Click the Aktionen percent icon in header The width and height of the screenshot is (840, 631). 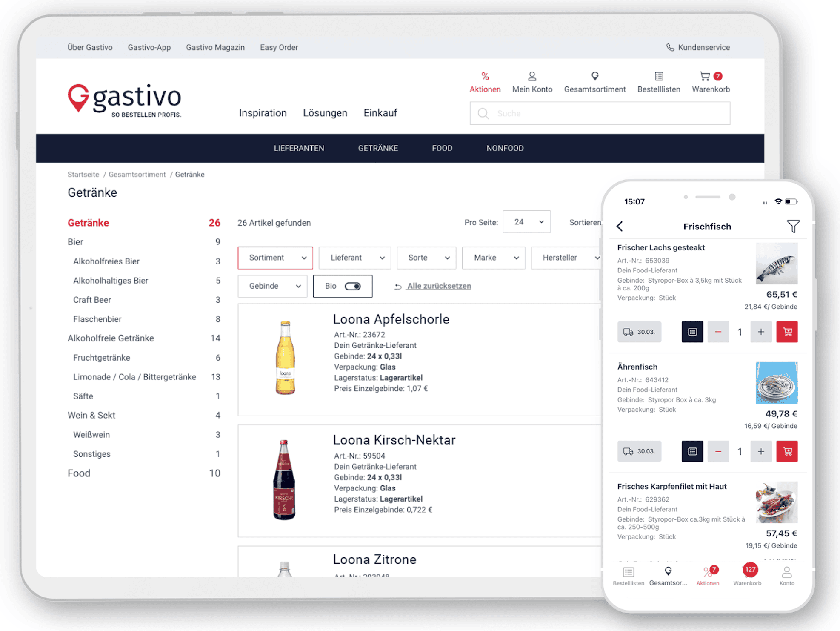485,77
